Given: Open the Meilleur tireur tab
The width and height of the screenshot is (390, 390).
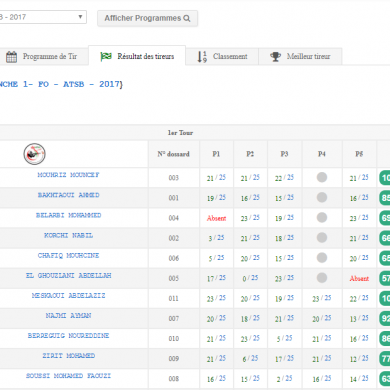Looking at the screenshot, I should click(x=300, y=56).
